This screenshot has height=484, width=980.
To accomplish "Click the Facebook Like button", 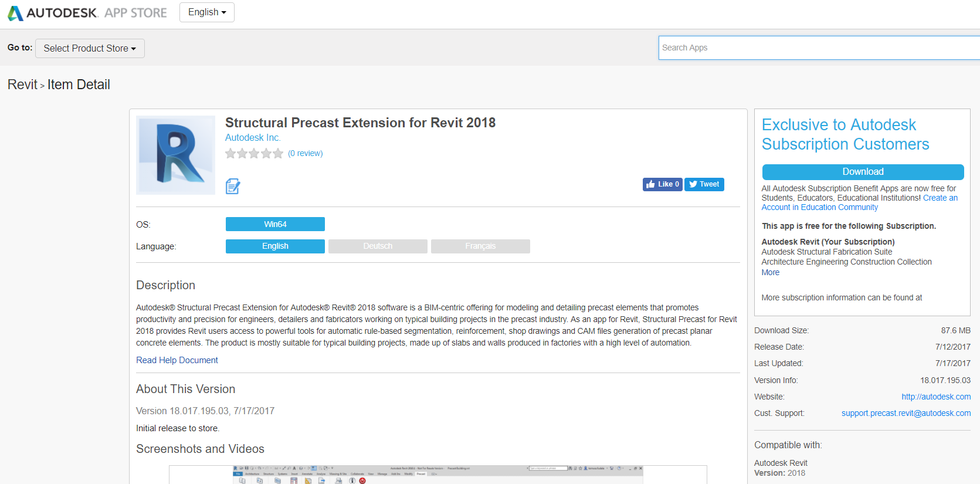I will (662, 184).
